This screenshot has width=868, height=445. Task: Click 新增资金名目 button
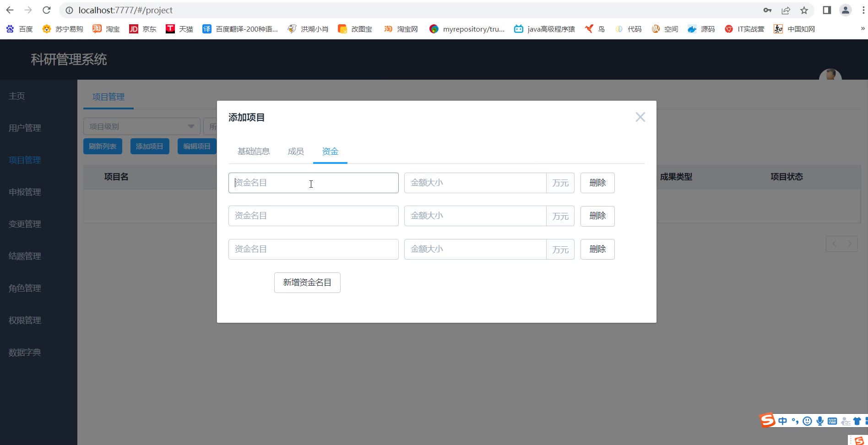(307, 282)
